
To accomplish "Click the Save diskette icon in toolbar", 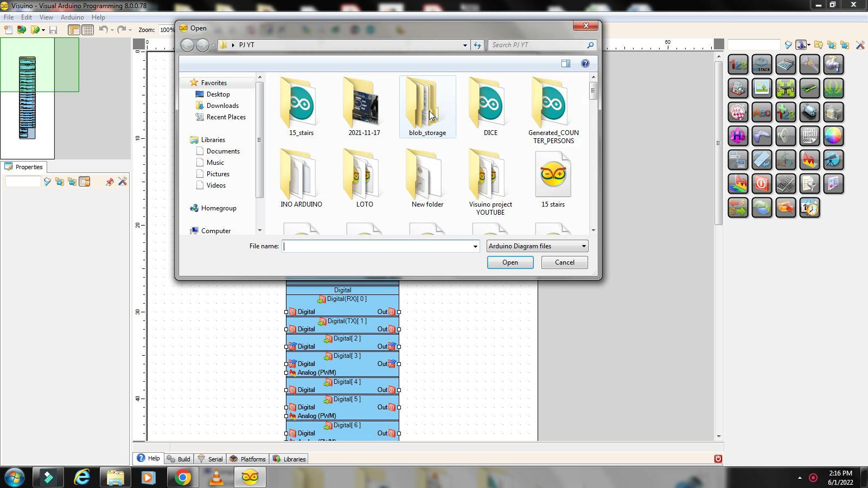I will click(x=53, y=30).
